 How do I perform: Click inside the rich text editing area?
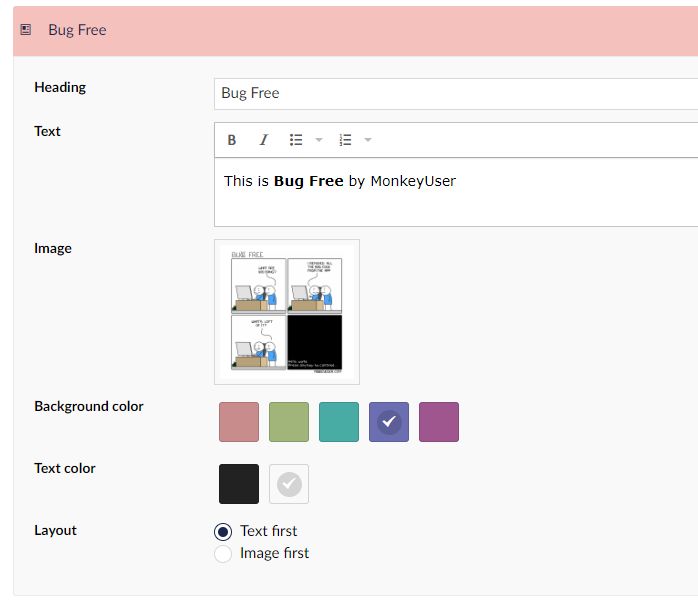coord(456,192)
